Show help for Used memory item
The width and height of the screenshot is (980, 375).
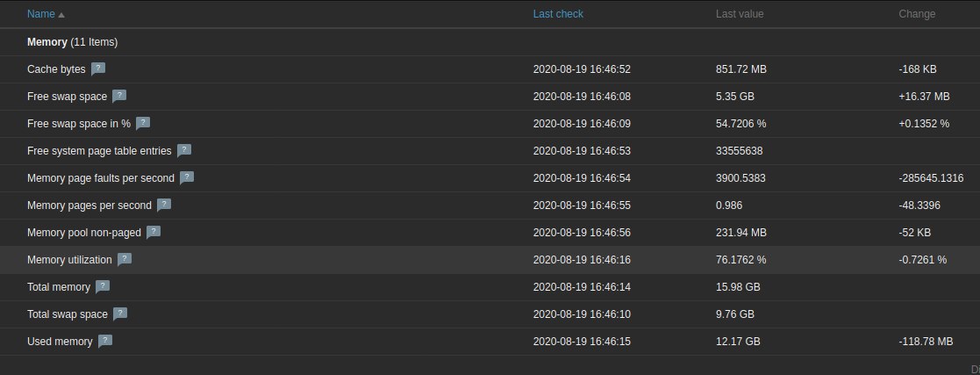pyautogui.click(x=105, y=341)
